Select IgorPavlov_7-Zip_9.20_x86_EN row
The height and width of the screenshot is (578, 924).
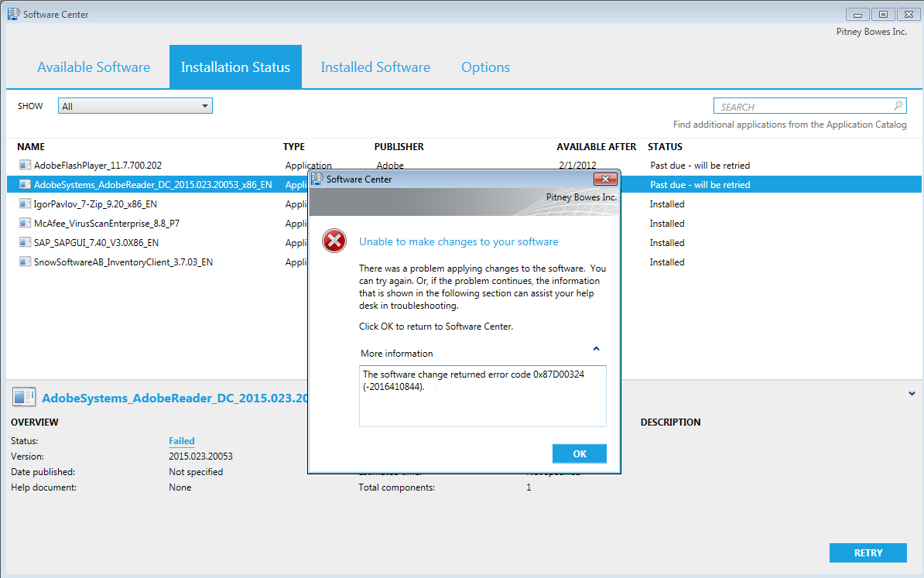tap(464, 203)
